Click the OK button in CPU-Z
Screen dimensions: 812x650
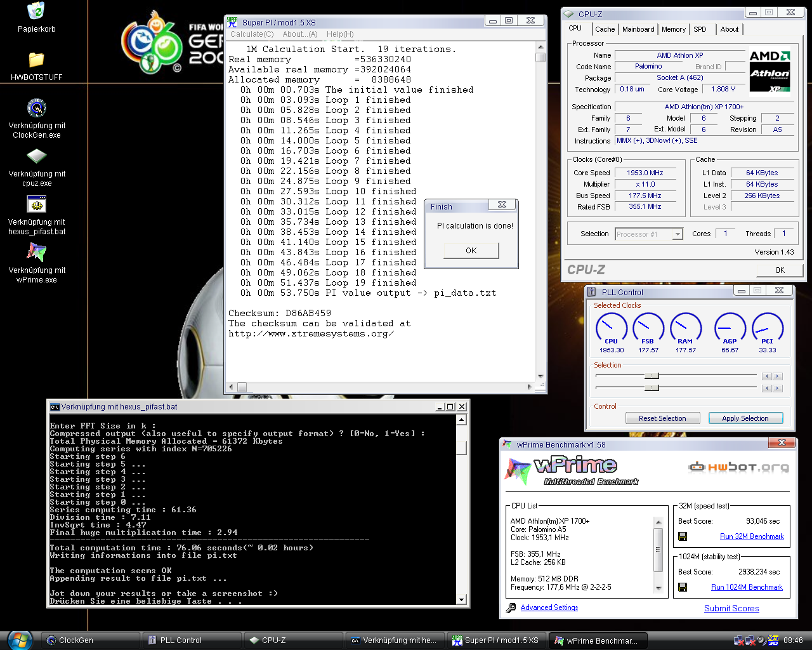pyautogui.click(x=780, y=270)
